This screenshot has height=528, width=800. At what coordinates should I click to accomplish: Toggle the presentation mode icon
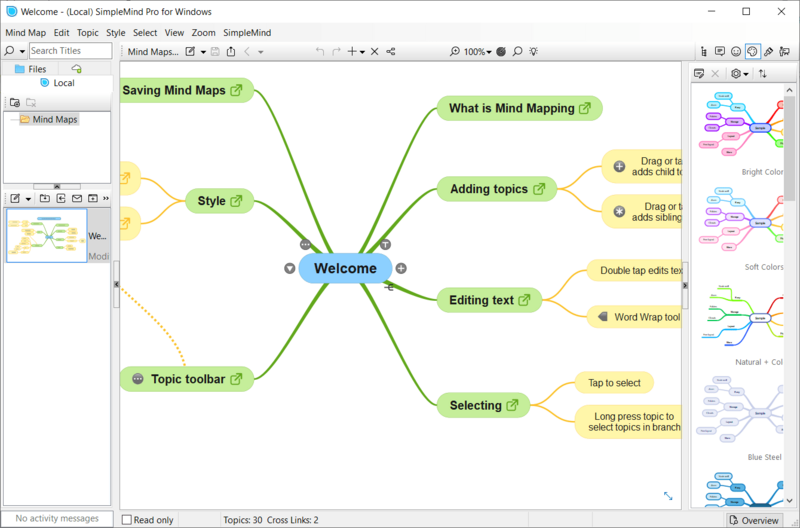point(785,52)
